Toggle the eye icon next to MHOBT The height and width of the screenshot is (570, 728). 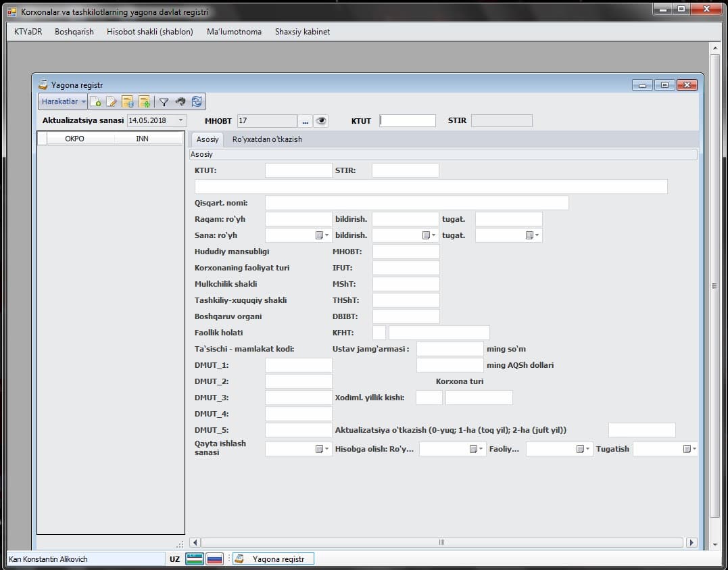pyautogui.click(x=321, y=121)
